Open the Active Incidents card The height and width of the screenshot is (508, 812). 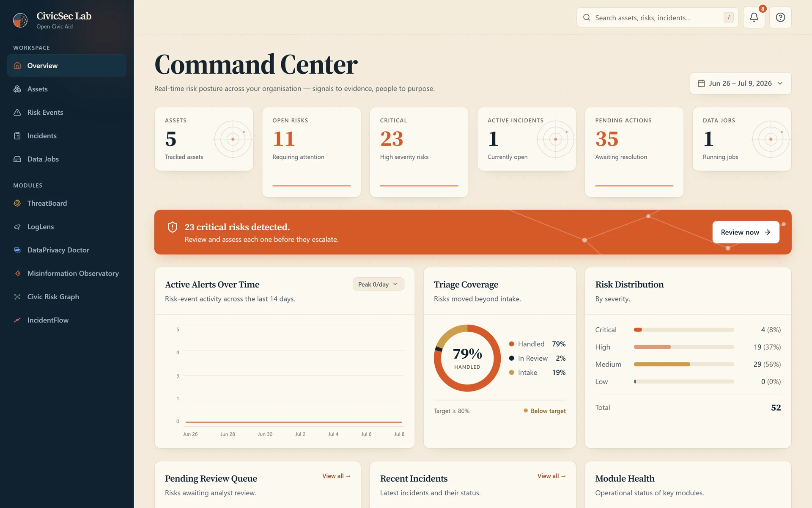527,139
